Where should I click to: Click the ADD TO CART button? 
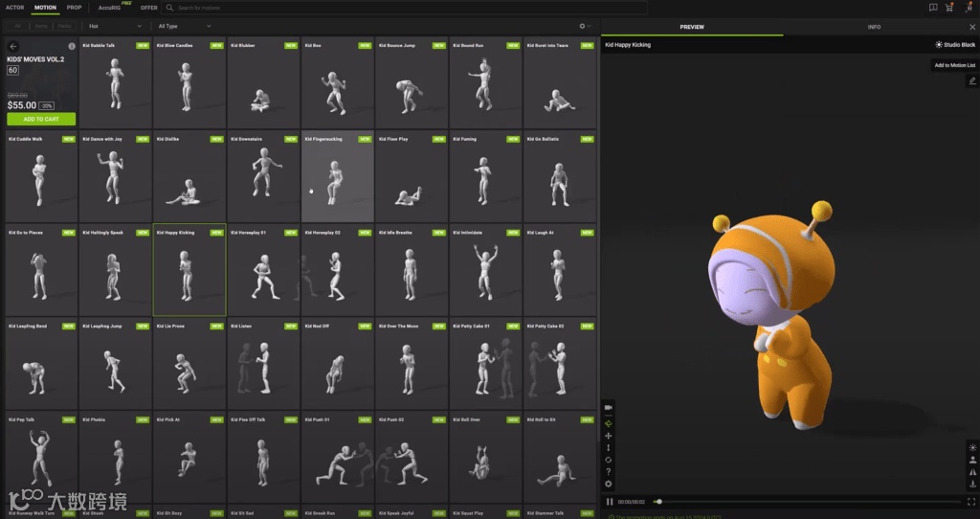41,119
